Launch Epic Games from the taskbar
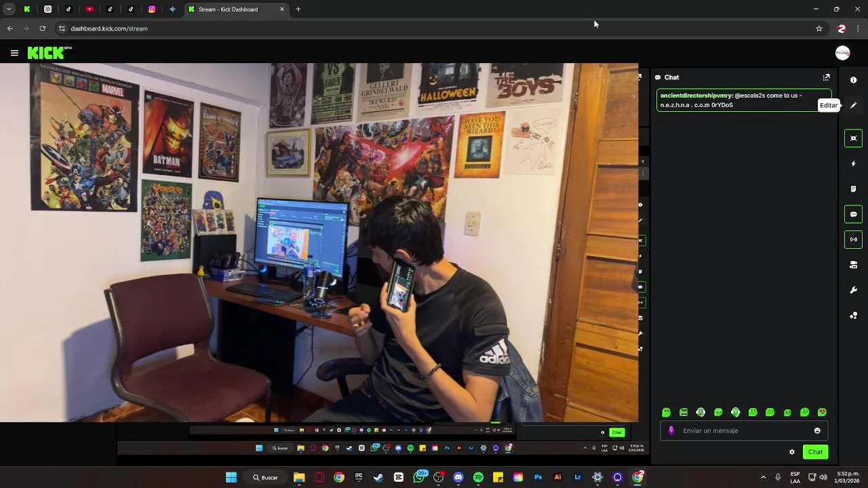Viewport: 868px width, 488px height. pos(359,477)
